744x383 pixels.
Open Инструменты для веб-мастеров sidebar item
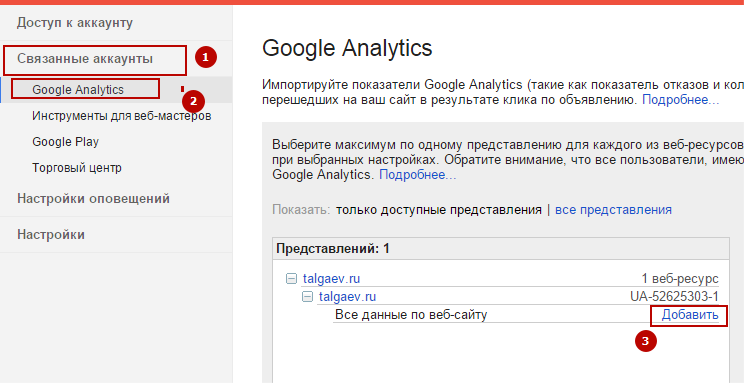click(x=121, y=116)
